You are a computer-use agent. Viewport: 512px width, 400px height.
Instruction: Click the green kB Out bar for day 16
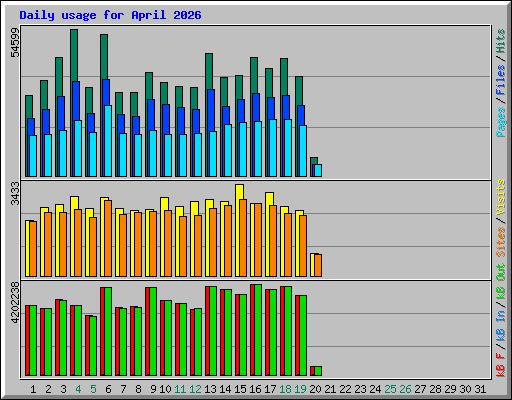[x=258, y=330]
